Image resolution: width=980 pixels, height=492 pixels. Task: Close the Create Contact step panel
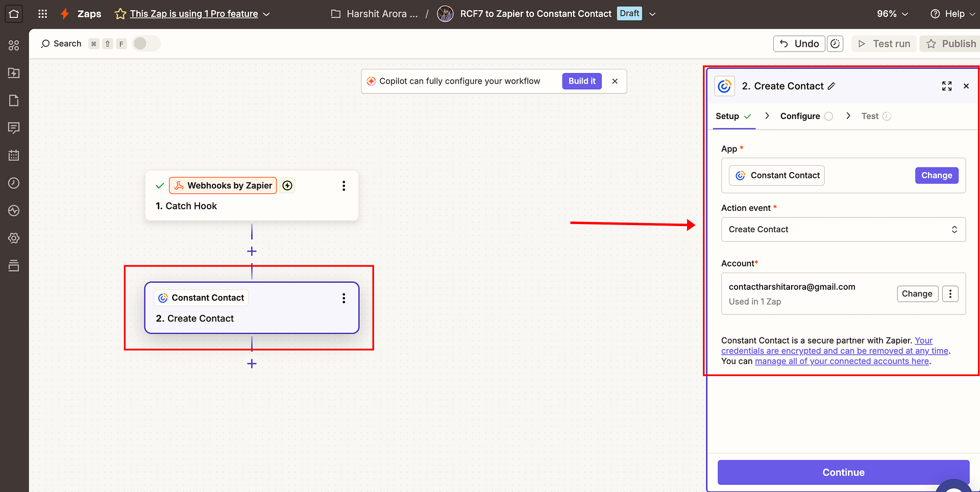tap(966, 86)
